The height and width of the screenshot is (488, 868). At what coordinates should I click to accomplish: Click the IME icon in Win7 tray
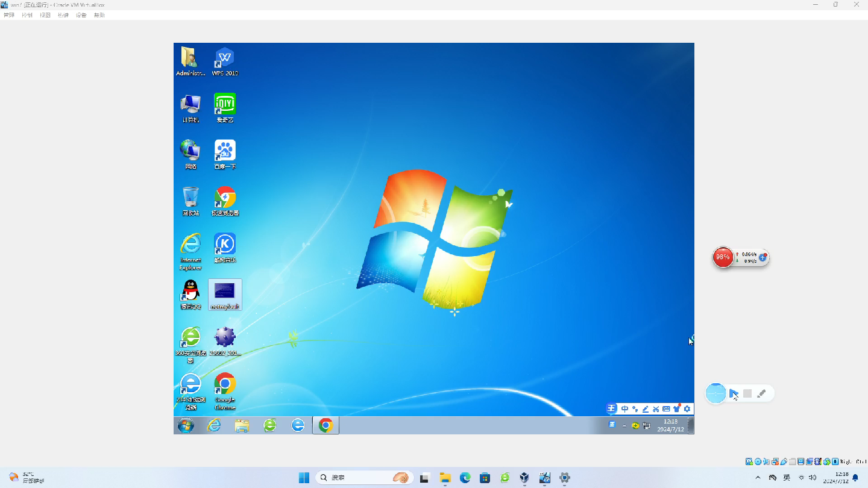(612, 425)
